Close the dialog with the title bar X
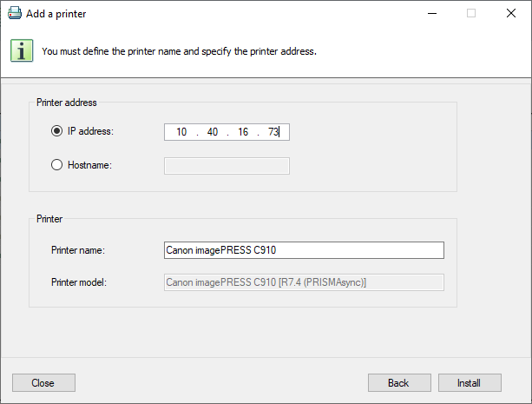532x404 pixels. click(511, 14)
